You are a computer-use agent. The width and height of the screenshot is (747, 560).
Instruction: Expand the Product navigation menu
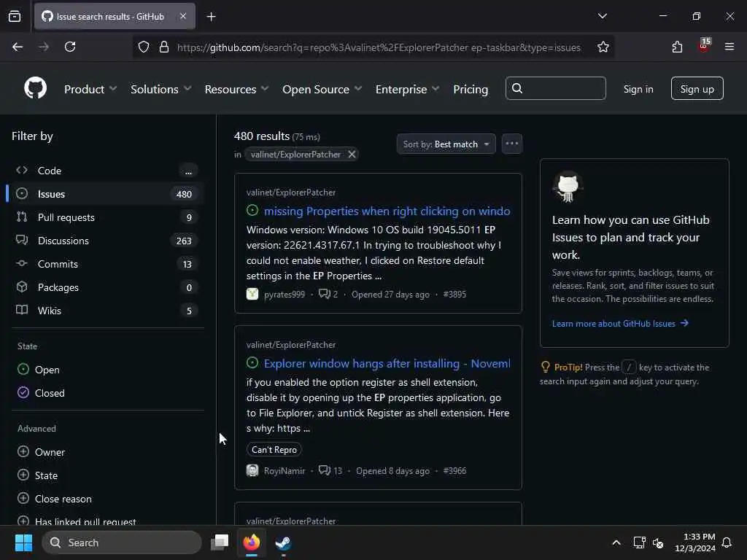[90, 89]
